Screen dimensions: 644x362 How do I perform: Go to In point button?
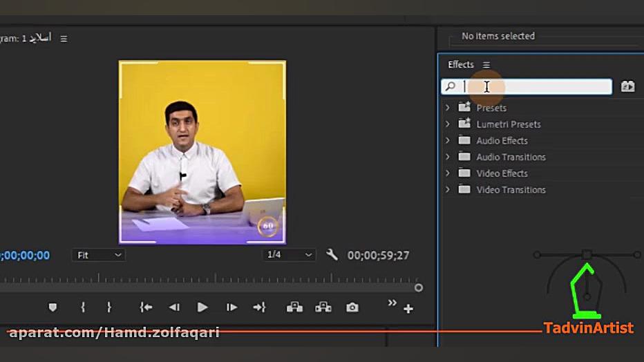(x=146, y=307)
